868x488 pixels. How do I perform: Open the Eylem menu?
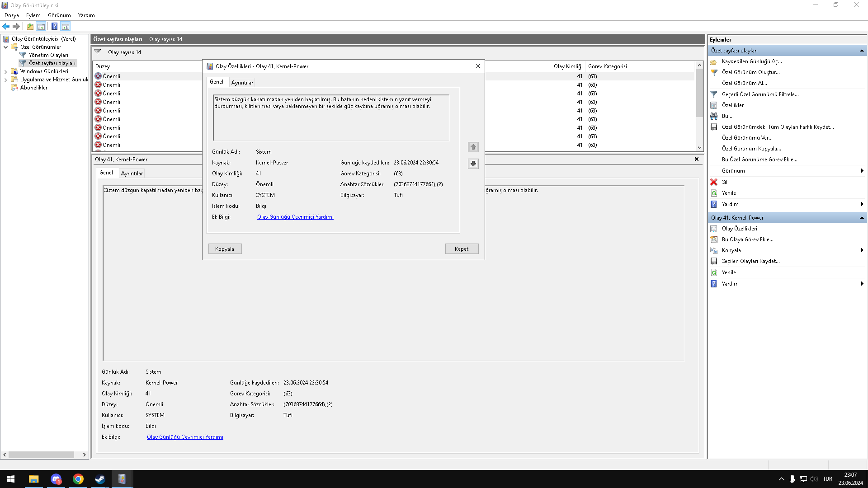pyautogui.click(x=33, y=15)
